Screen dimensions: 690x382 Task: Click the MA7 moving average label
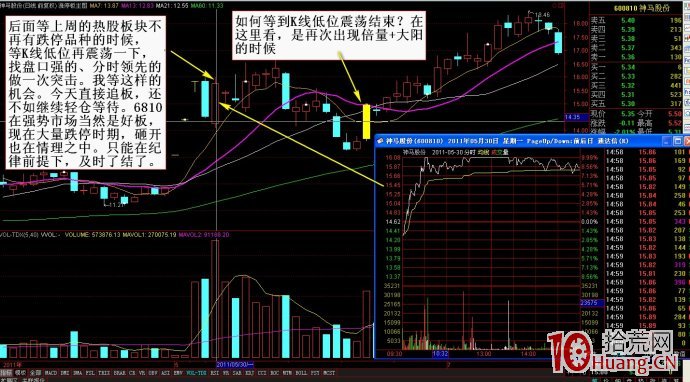click(104, 6)
